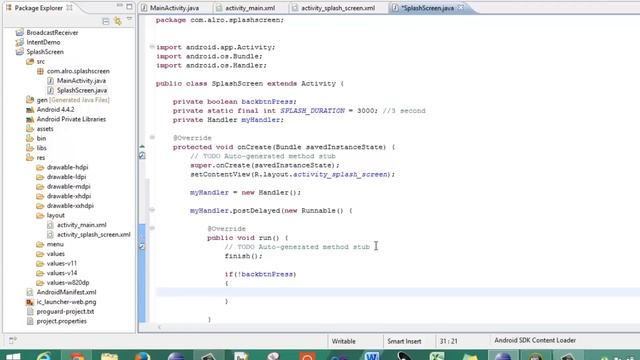
Task: Select the drawable-hdpi folder
Action: (67, 167)
